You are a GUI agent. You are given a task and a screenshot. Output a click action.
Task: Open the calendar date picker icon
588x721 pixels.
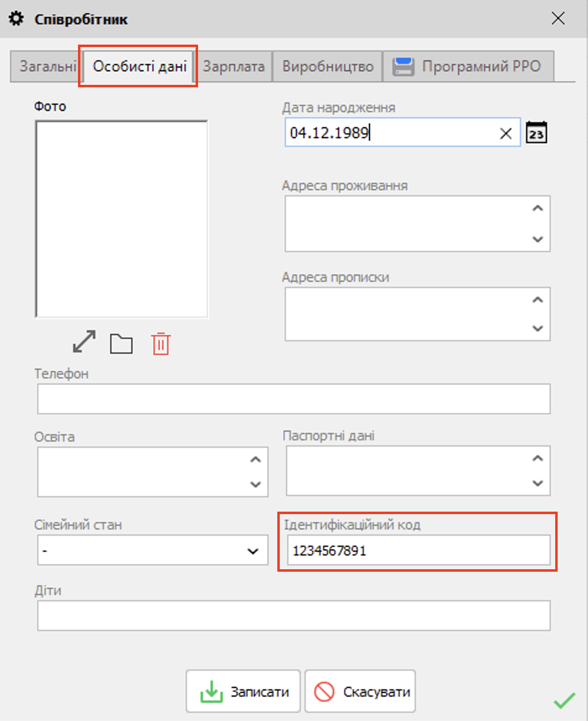point(537,133)
